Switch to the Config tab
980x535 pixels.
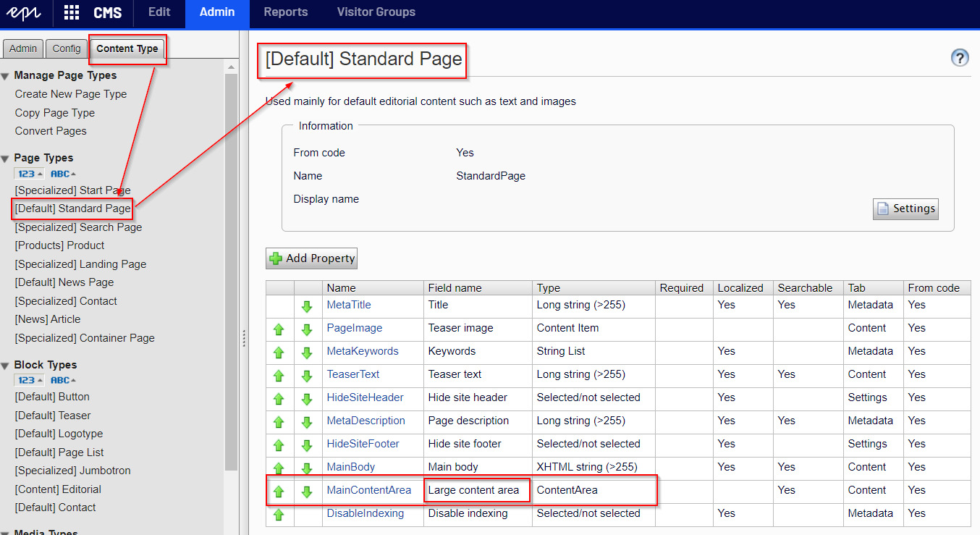[67, 49]
